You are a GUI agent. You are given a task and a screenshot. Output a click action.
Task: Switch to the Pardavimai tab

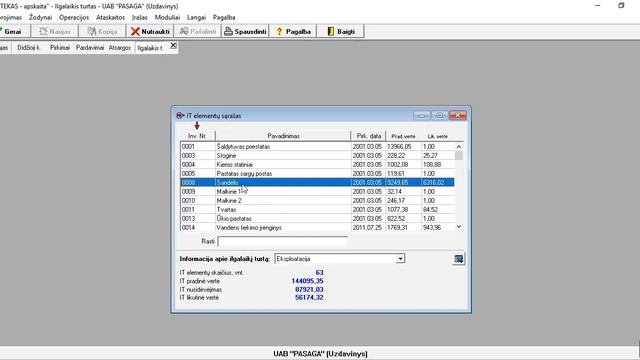[x=90, y=48]
